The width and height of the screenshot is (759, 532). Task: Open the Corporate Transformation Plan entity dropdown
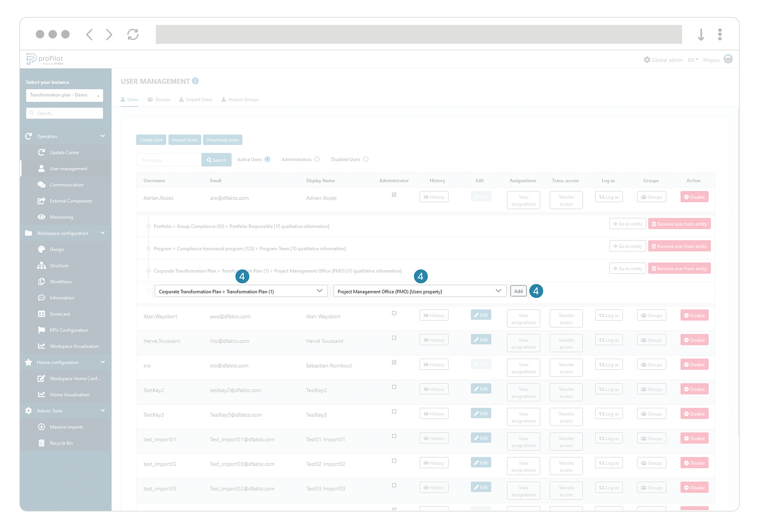241,291
